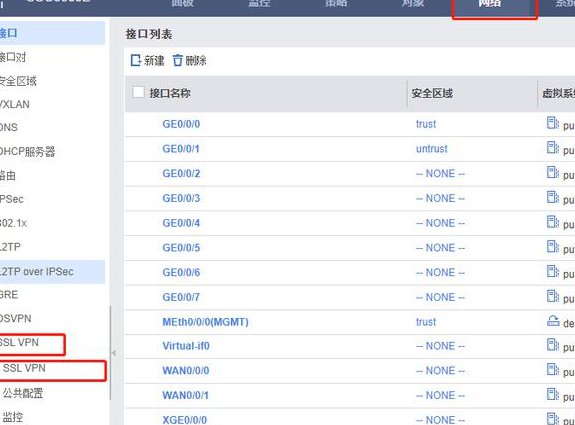Open WAN0/0/1 interface link
The width and height of the screenshot is (575, 425).
click(x=186, y=395)
